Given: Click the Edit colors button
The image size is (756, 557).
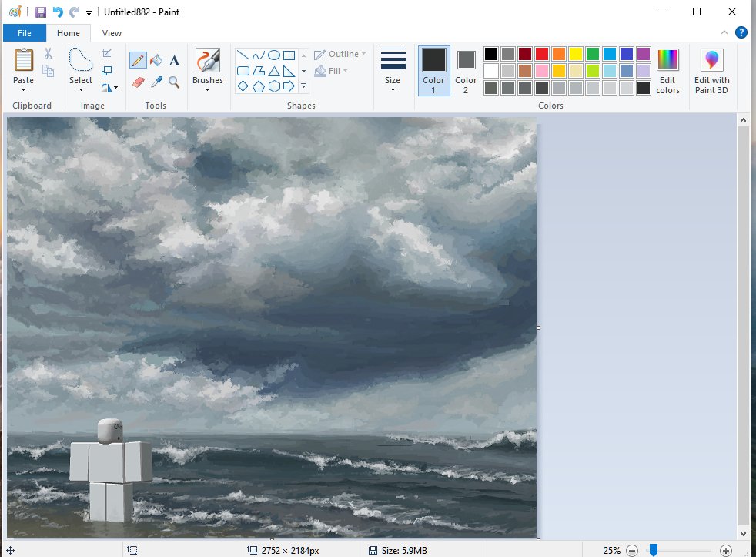Looking at the screenshot, I should 667,70.
